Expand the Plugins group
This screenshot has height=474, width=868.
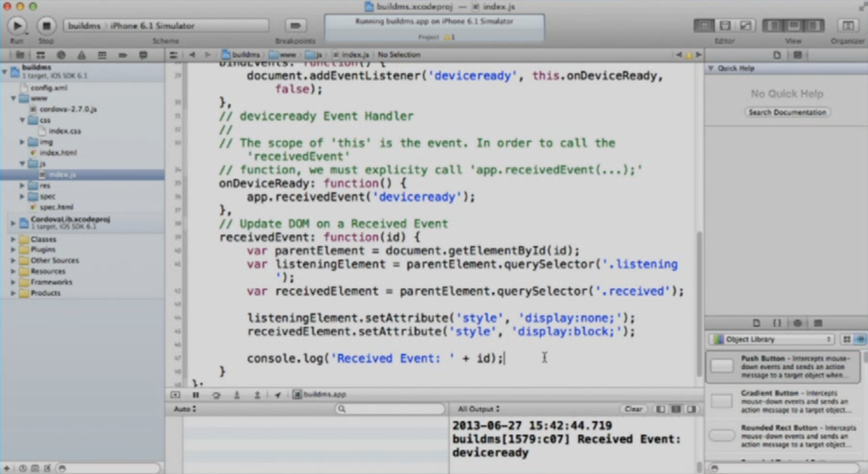[14, 250]
